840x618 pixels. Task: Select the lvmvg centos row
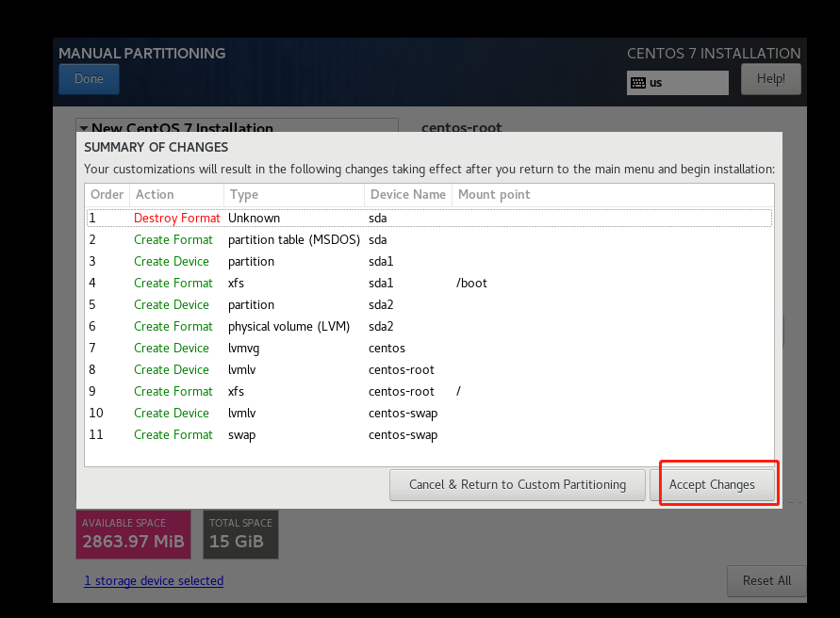pos(429,348)
